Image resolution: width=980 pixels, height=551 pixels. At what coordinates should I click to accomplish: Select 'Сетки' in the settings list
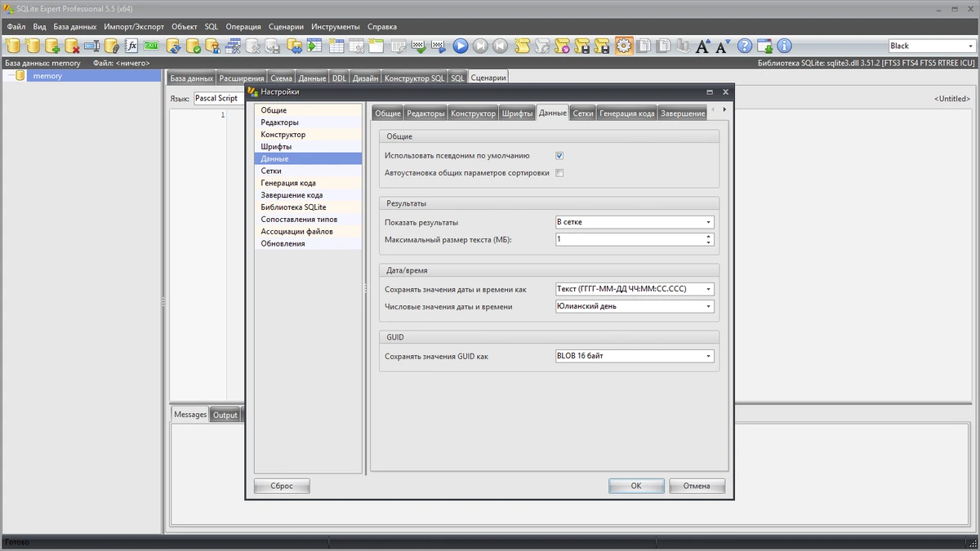(x=308, y=171)
